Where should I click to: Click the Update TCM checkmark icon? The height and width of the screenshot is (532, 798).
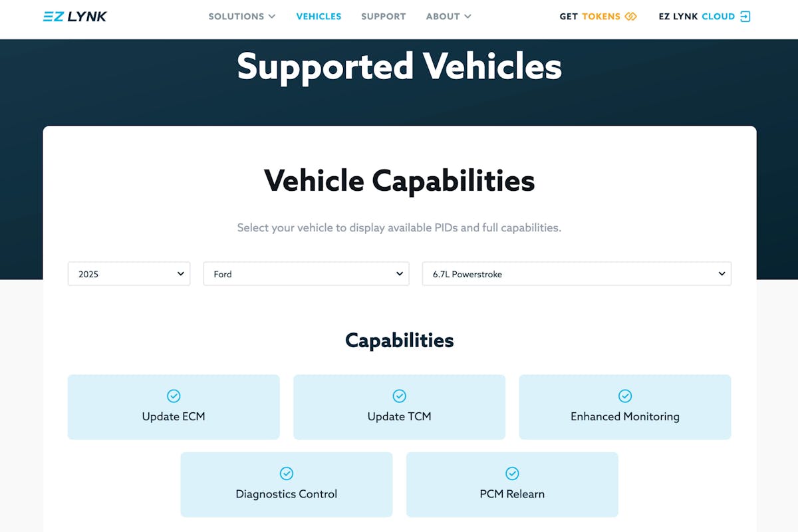399,396
